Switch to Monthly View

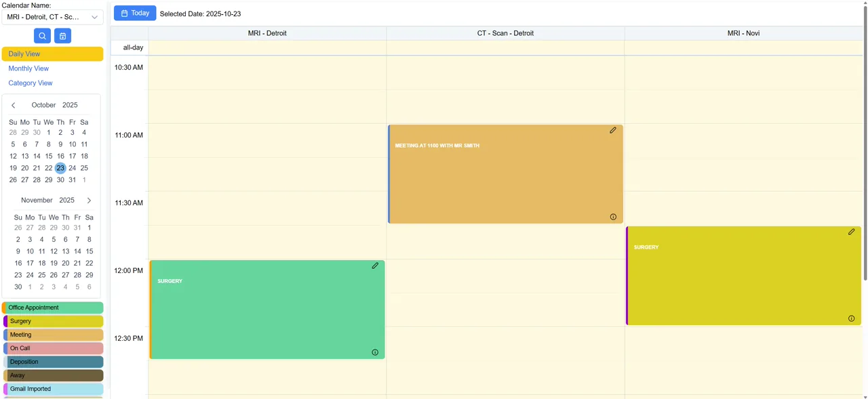coord(28,68)
